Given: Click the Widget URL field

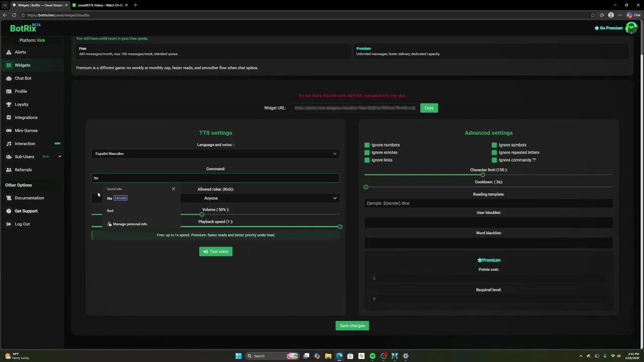Looking at the screenshot, I should point(355,108).
